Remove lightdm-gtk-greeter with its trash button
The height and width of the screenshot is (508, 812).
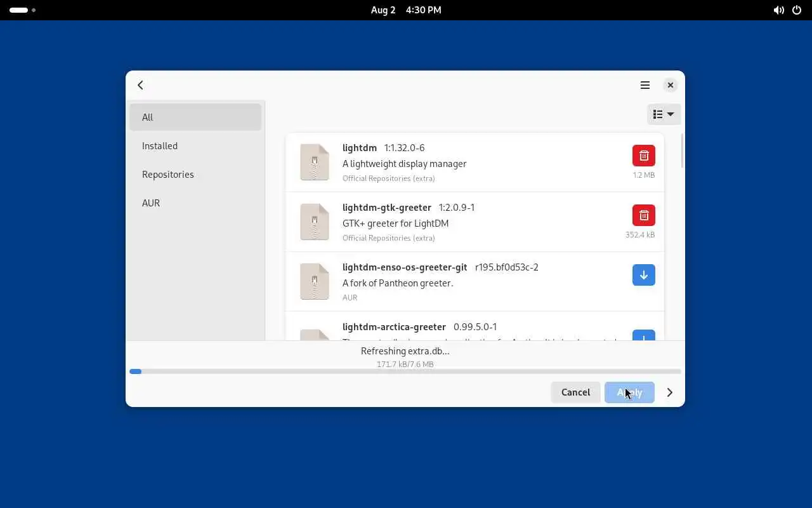[644, 215]
